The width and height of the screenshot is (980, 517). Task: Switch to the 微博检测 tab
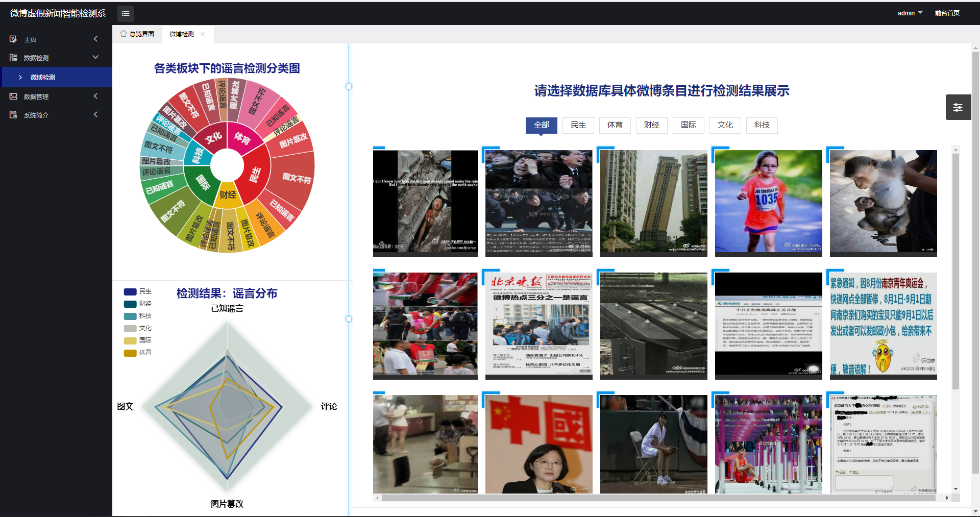coord(187,34)
